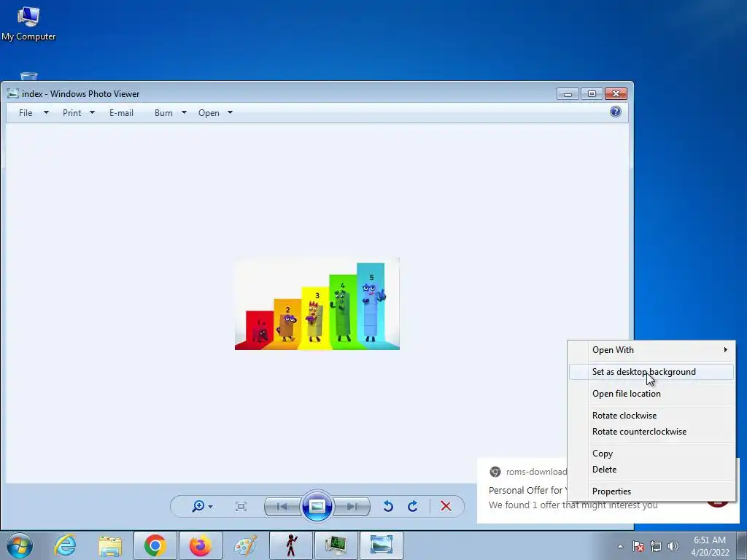Choose Rotate clockwise in context menu
This screenshot has width=747, height=560.
[651, 416]
